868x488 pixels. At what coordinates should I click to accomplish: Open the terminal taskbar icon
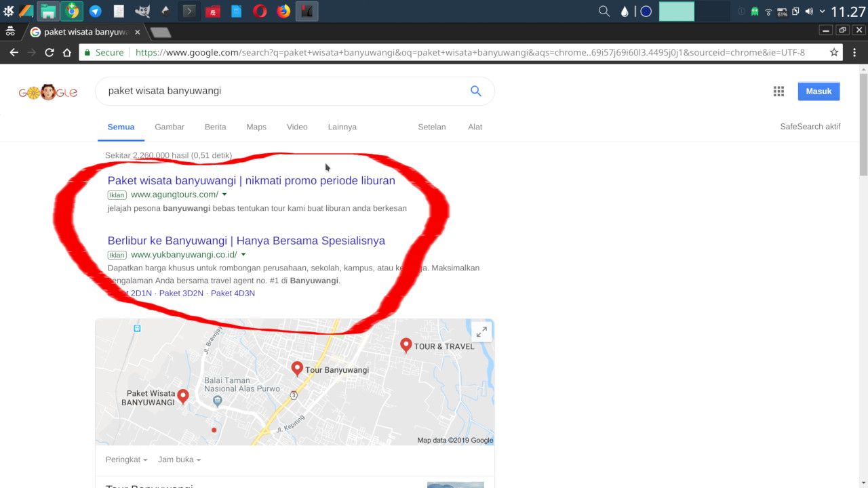[190, 11]
